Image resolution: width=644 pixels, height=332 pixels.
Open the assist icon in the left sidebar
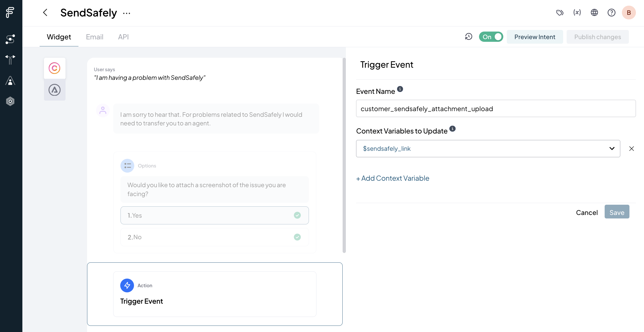coord(10,81)
